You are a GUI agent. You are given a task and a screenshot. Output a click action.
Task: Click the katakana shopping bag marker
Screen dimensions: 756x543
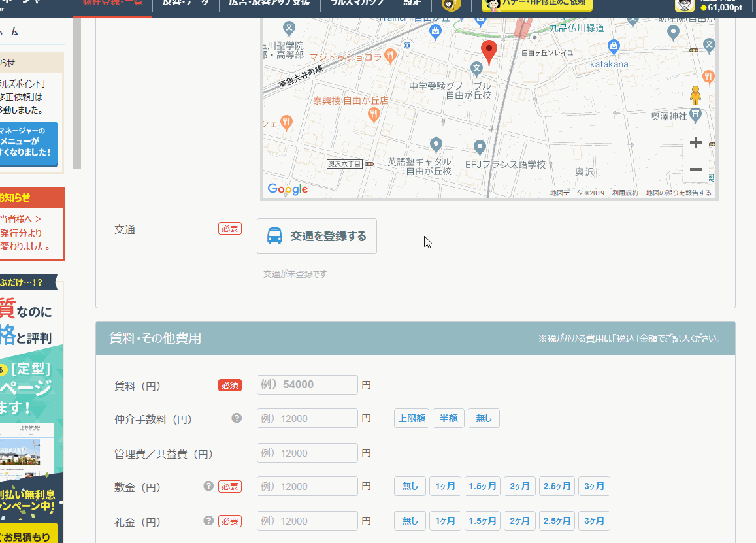click(614, 47)
